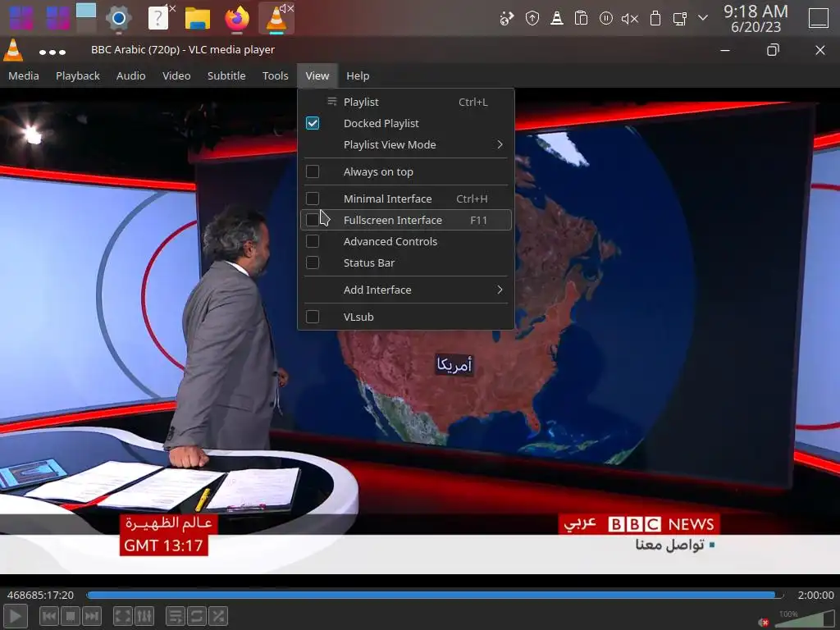This screenshot has width=840, height=630.
Task: Open the Media menu
Action: tap(24, 75)
